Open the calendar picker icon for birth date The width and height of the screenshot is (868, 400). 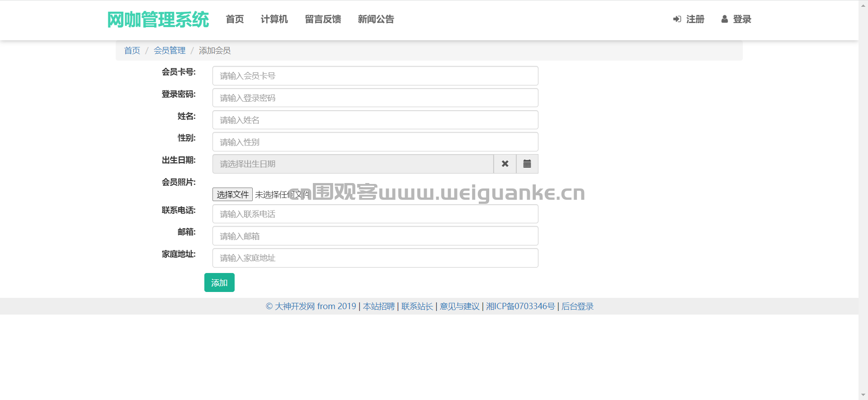(x=527, y=164)
